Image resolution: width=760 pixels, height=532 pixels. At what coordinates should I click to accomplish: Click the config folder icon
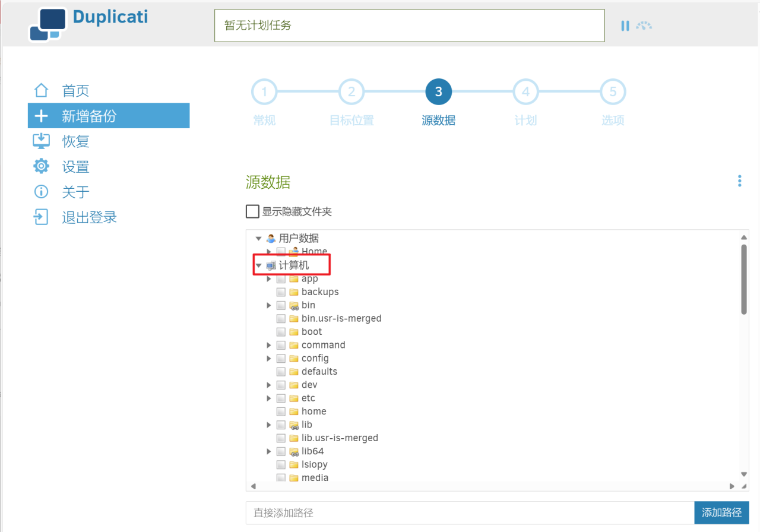coord(294,358)
